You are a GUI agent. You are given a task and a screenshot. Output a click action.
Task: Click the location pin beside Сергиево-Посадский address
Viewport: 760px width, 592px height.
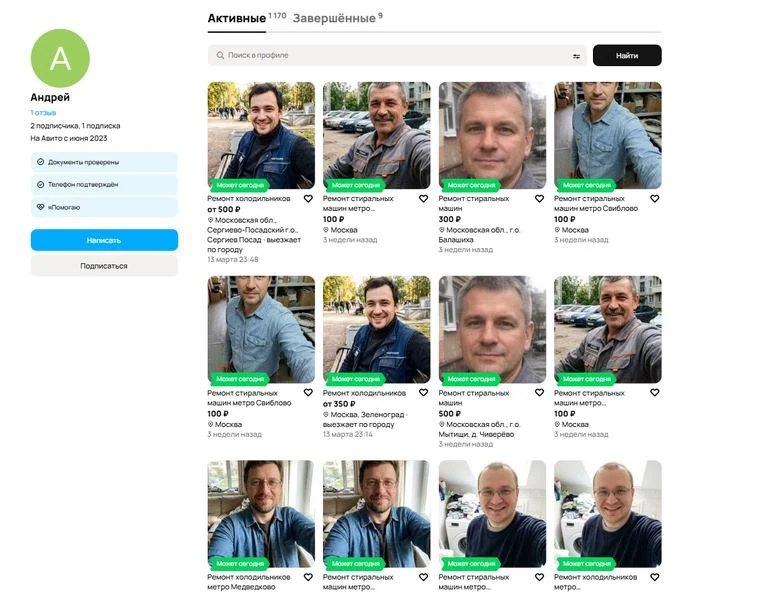click(x=210, y=220)
